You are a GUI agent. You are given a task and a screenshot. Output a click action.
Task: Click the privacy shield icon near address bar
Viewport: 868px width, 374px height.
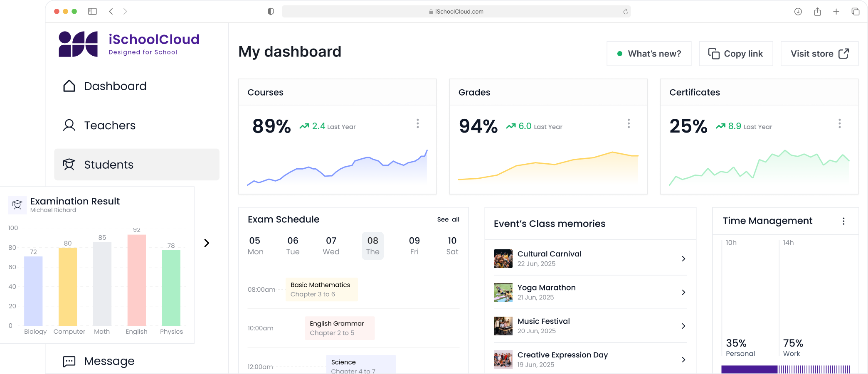coord(271,12)
